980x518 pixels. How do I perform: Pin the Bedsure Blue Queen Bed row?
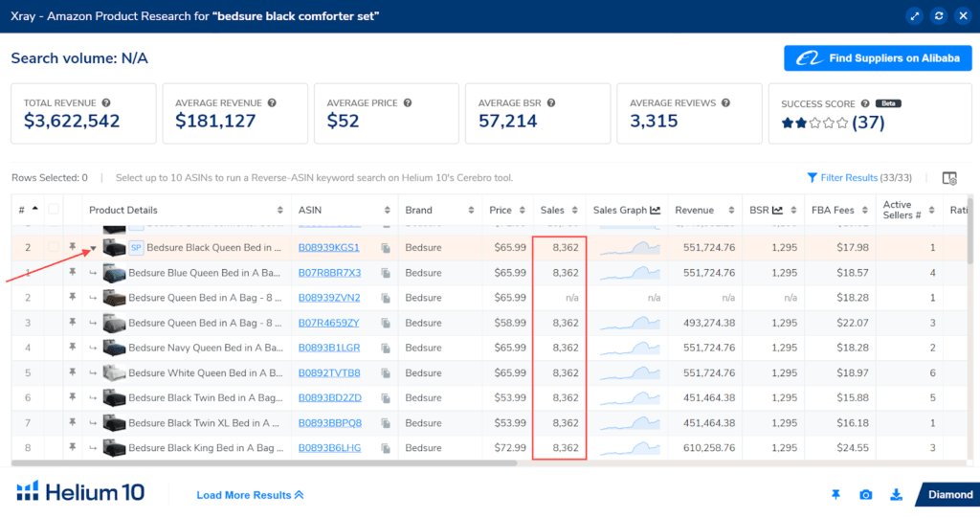coord(72,273)
